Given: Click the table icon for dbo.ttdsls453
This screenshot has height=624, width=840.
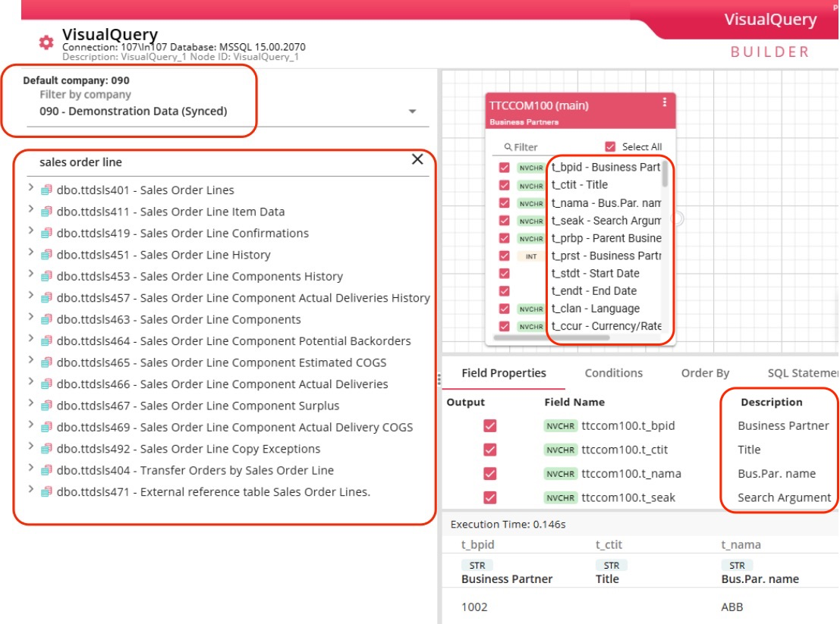Looking at the screenshot, I should 46,276.
